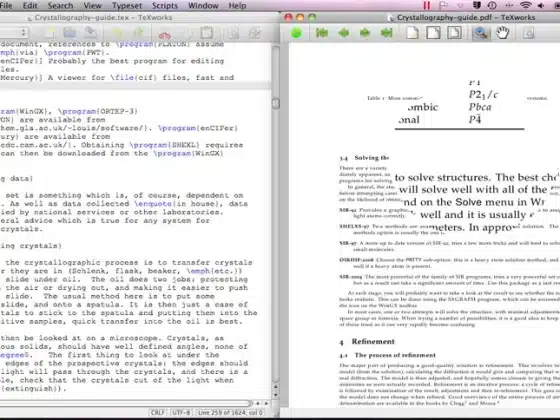This screenshot has width=560, height=420.
Task: Open the Search menu
Action: click(x=60, y=6)
